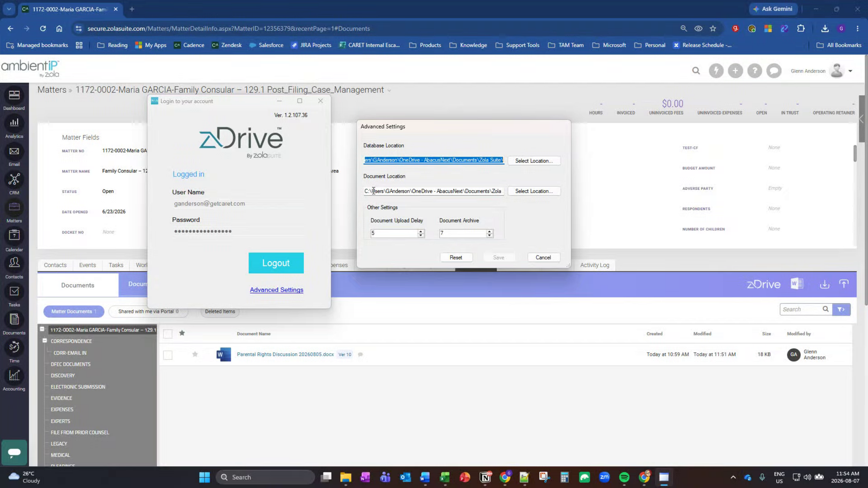
Task: Open the Time sidebar icon
Action: (x=14, y=347)
